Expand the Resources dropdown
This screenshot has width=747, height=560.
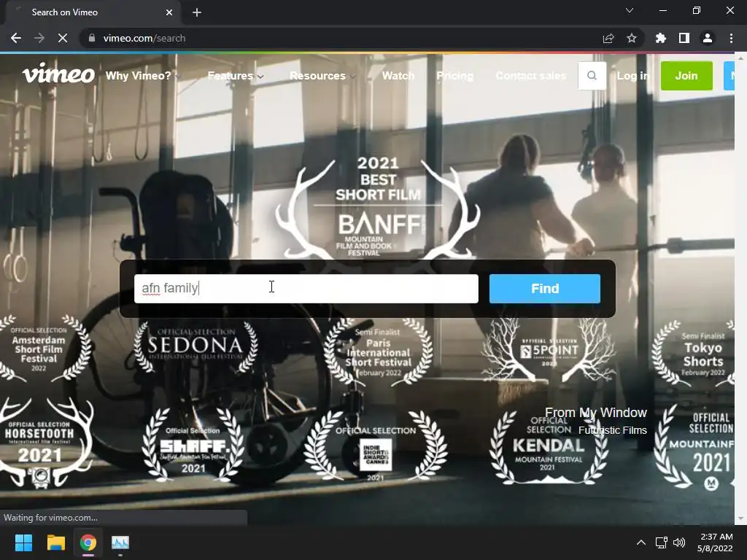[322, 76]
